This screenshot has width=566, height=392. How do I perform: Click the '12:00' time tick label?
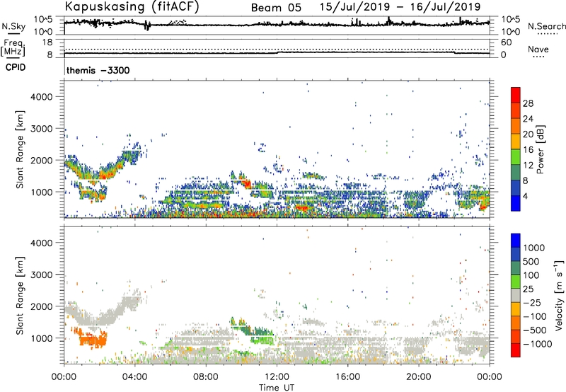277,377
